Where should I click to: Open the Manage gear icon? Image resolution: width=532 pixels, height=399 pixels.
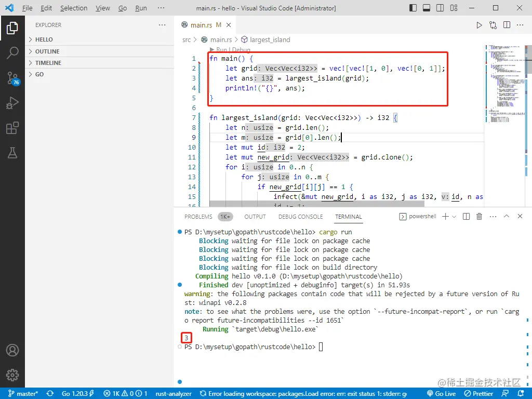[12, 375]
